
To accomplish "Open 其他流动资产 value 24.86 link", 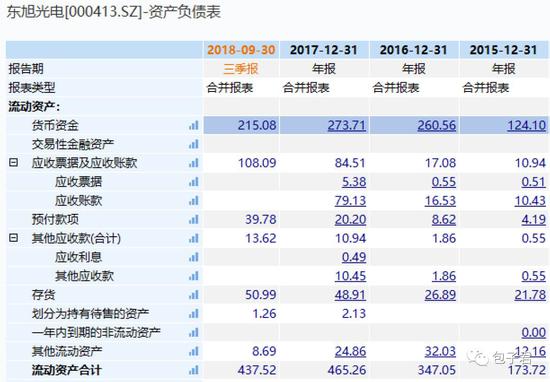I will coord(350,351).
